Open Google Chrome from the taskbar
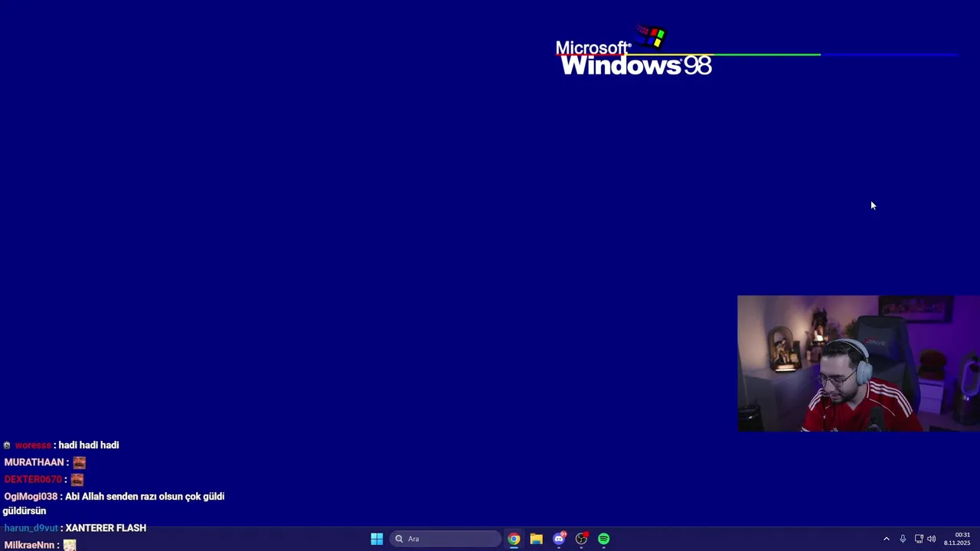Image resolution: width=980 pixels, height=551 pixels. point(514,539)
